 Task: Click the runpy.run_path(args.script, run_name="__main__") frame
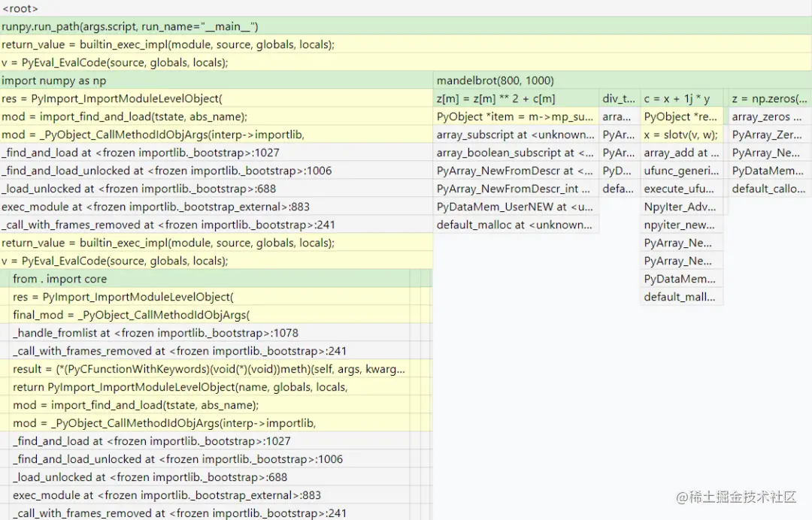tap(406, 26)
